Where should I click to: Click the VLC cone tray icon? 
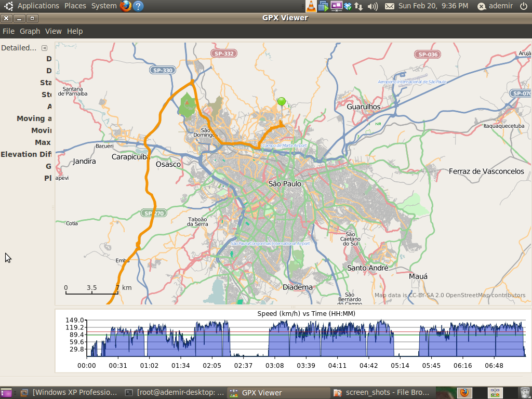(x=311, y=6)
